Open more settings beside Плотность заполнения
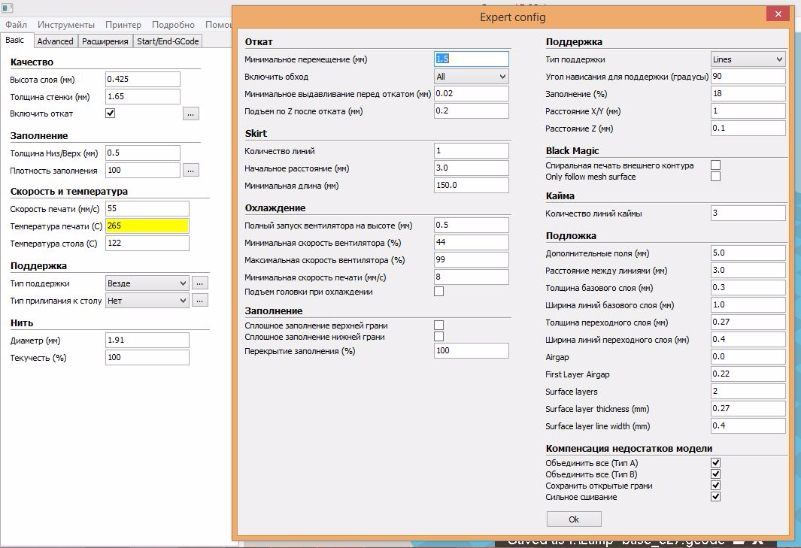This screenshot has height=548, width=801. tap(190, 170)
